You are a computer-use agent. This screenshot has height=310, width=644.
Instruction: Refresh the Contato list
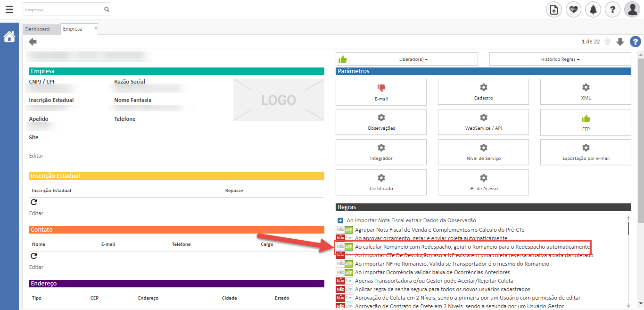(x=33, y=256)
